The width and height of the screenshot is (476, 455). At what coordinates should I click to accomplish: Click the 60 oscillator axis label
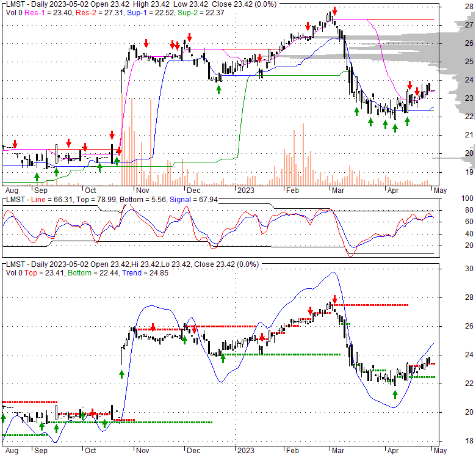click(469, 222)
